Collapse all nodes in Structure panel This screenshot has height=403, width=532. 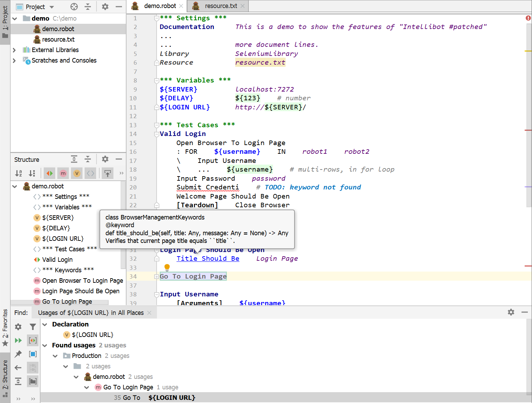[x=88, y=159]
